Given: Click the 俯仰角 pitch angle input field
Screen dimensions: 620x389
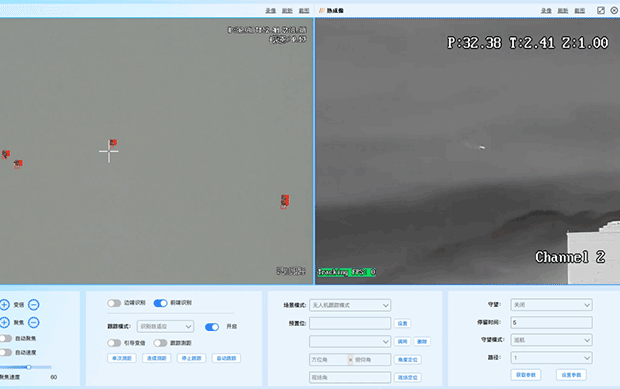Looking at the screenshot, I should coord(372,360).
